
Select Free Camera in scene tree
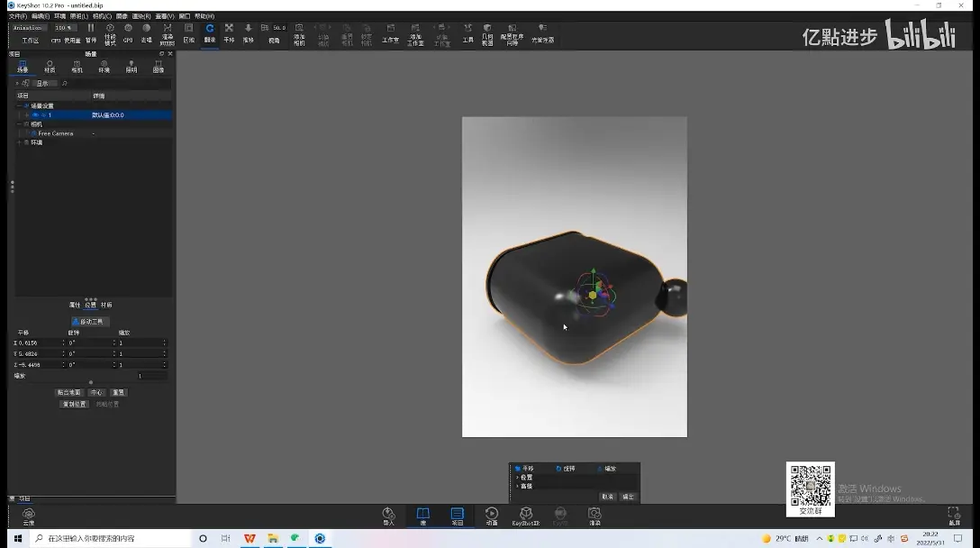(56, 133)
